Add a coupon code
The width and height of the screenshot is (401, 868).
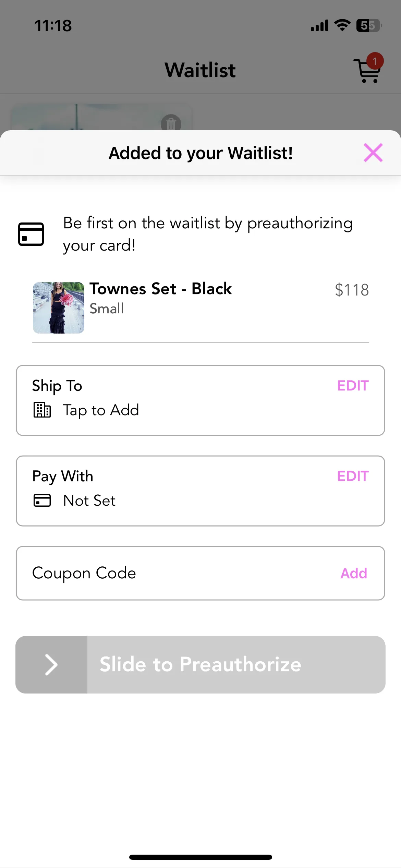tap(354, 573)
